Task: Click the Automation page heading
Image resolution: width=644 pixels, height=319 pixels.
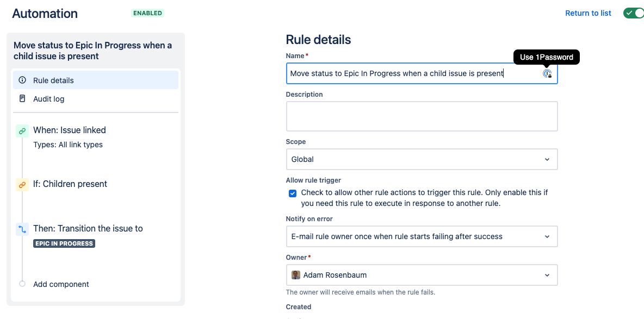Action: (x=45, y=14)
